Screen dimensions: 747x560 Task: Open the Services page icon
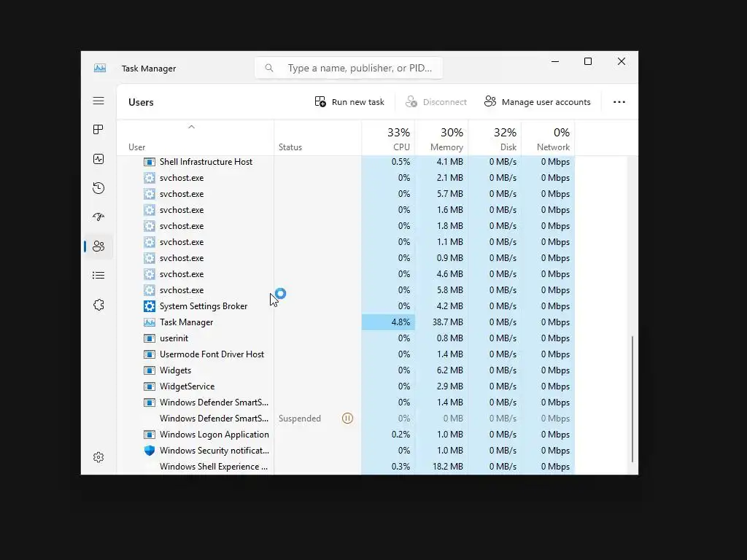[x=98, y=305]
